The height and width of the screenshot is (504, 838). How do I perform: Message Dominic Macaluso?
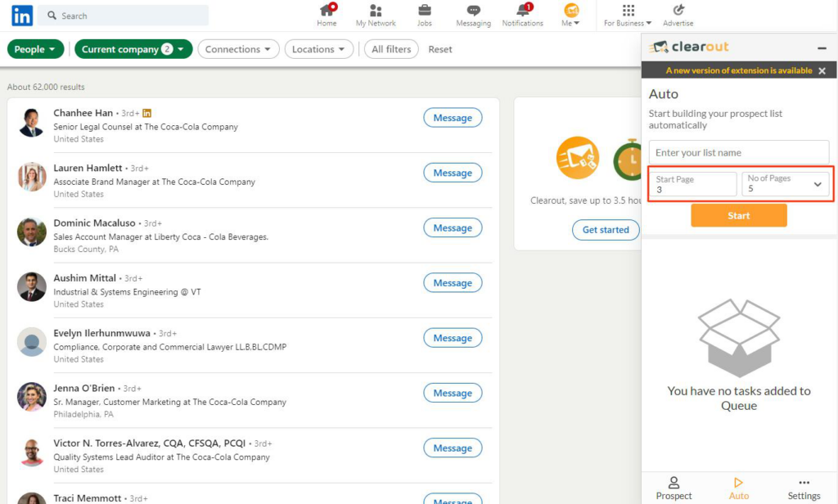[453, 227]
